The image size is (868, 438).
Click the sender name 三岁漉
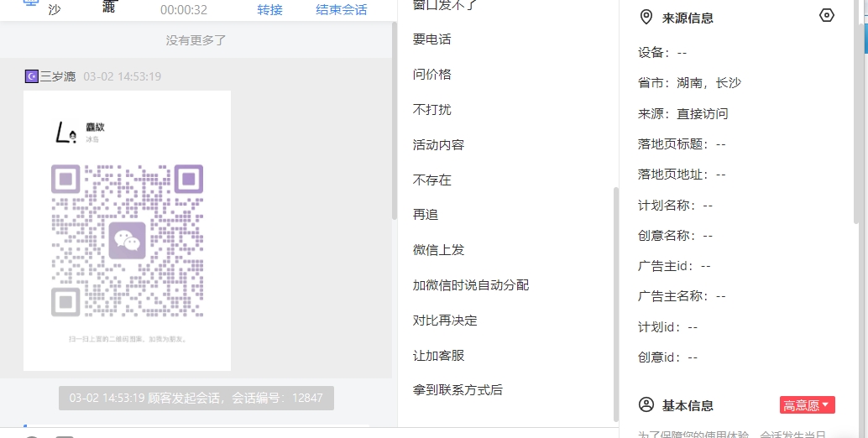(58, 76)
